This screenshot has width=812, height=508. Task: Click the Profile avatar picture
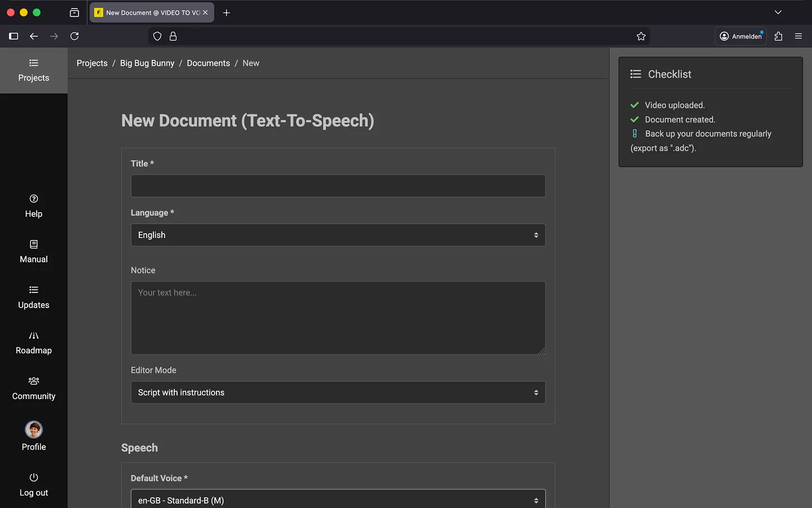coord(34,430)
